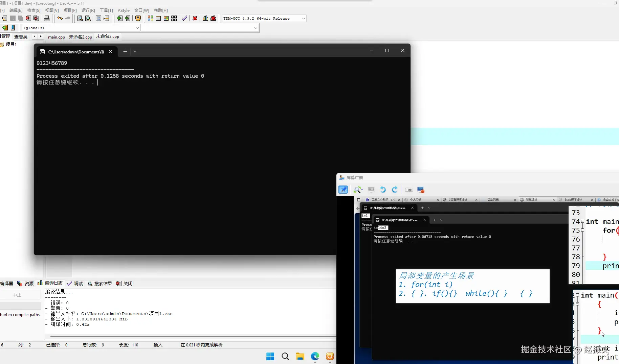The image size is (619, 364).
Task: Collapse fold marker beside lower int main
Action: [577, 295]
